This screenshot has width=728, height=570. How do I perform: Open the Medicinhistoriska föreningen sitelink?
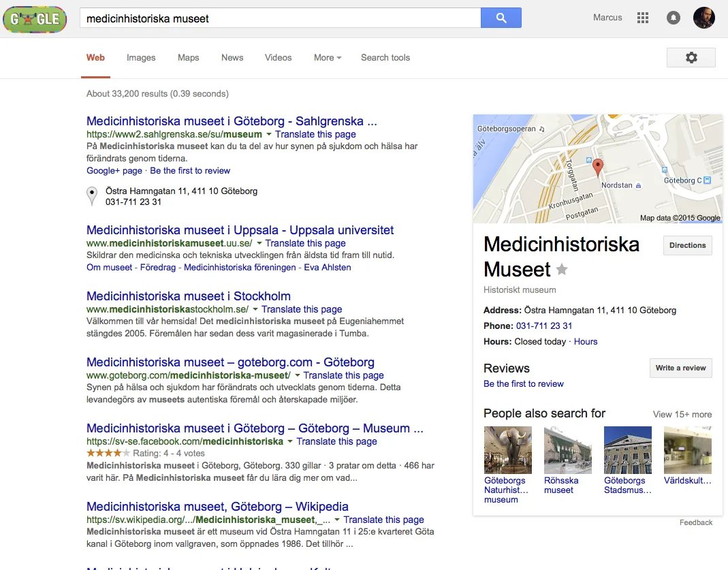(240, 268)
